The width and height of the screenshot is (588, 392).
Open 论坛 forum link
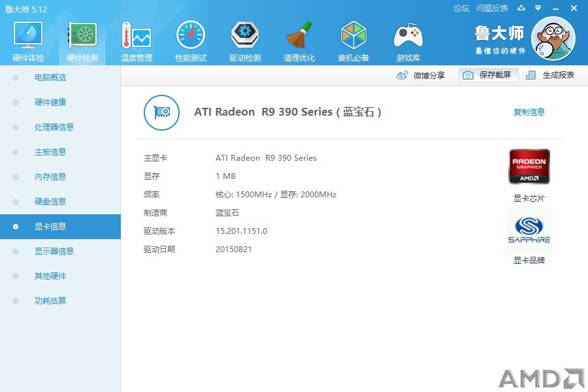point(461,8)
